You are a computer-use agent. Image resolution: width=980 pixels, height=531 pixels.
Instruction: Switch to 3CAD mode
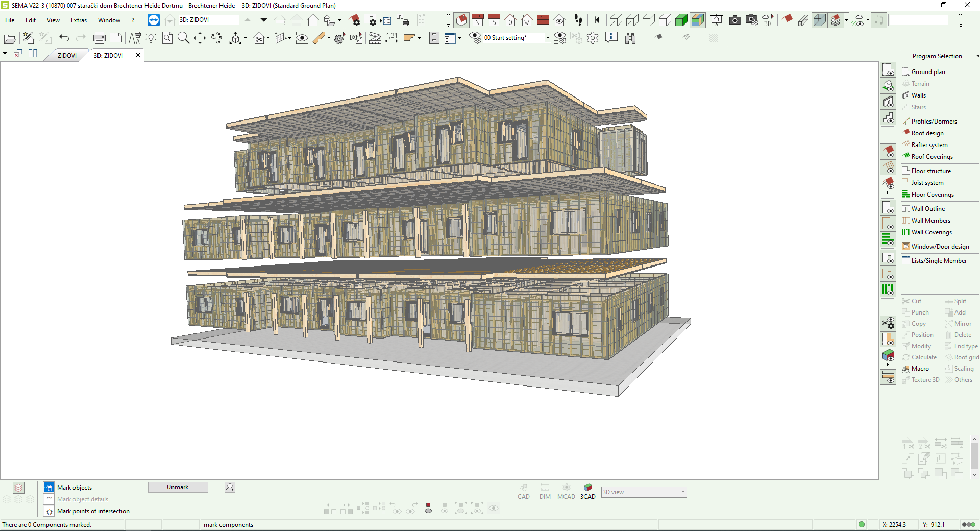pyautogui.click(x=588, y=492)
